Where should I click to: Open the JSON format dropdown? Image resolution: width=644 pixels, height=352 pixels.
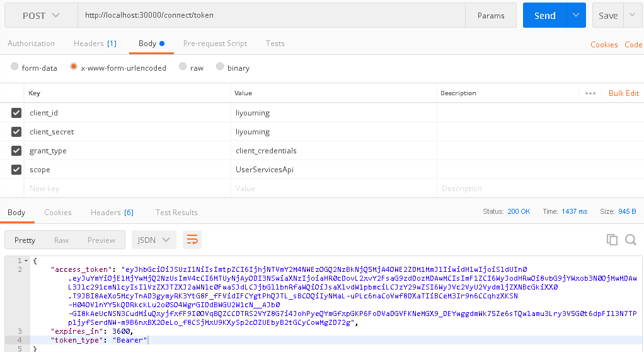pyautogui.click(x=154, y=240)
